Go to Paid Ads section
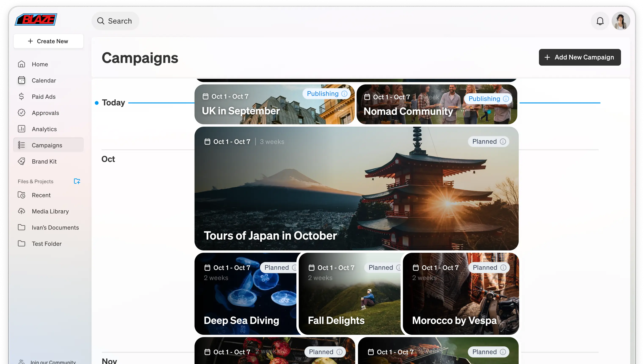Image resolution: width=644 pixels, height=364 pixels. click(43, 97)
